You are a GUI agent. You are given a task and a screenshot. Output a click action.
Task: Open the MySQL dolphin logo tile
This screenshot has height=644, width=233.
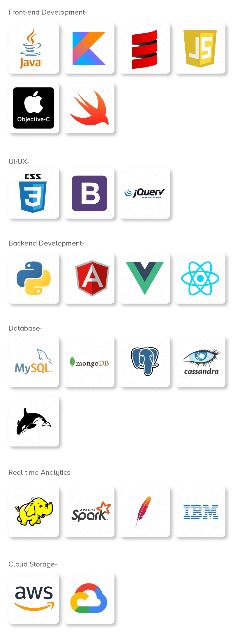(34, 362)
